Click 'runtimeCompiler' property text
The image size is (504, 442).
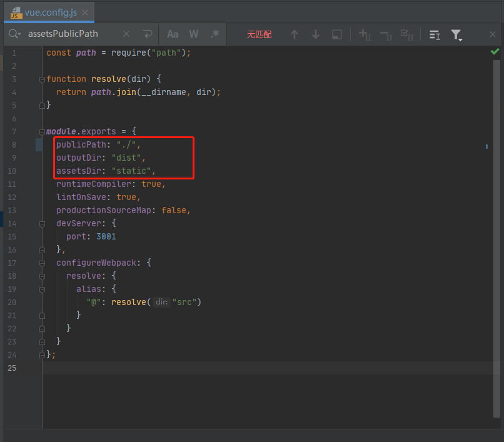(x=94, y=184)
